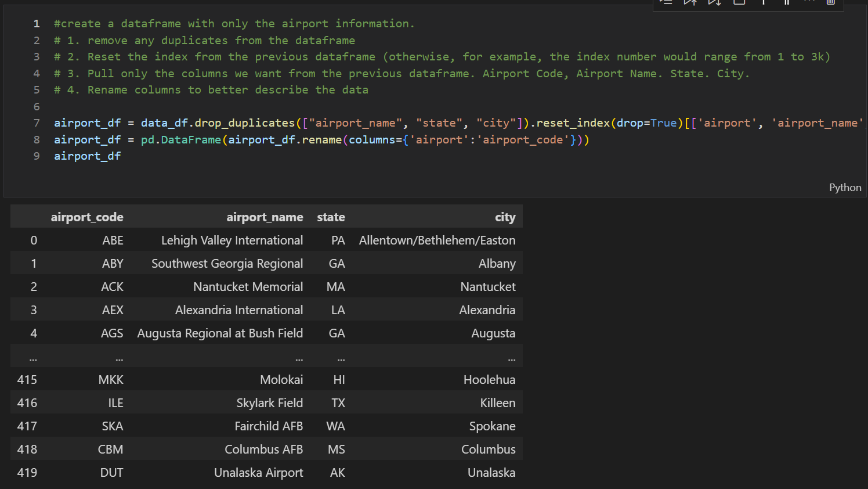The width and height of the screenshot is (868, 489).
Task: Select the city column header
Action: (x=505, y=217)
